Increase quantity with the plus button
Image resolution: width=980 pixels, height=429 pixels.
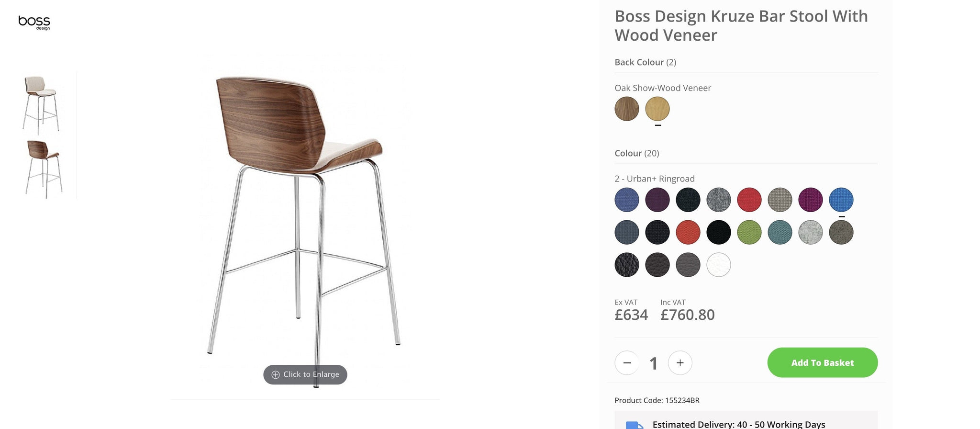(x=680, y=363)
